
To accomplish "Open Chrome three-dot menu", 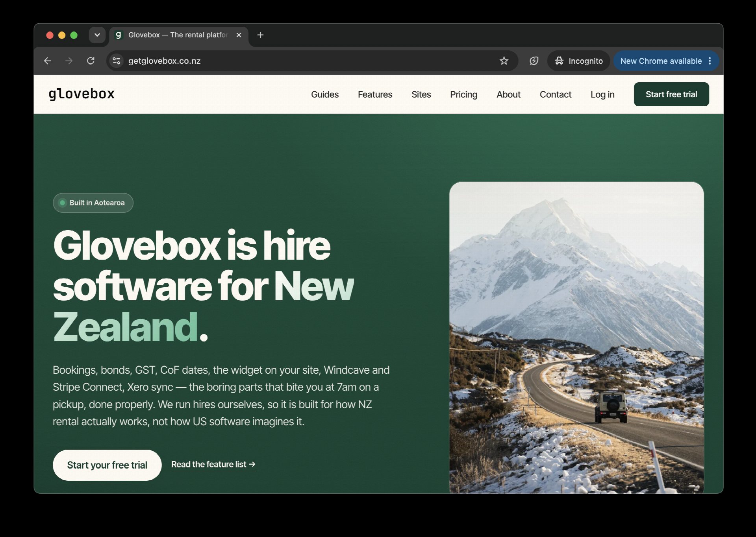I will [710, 61].
